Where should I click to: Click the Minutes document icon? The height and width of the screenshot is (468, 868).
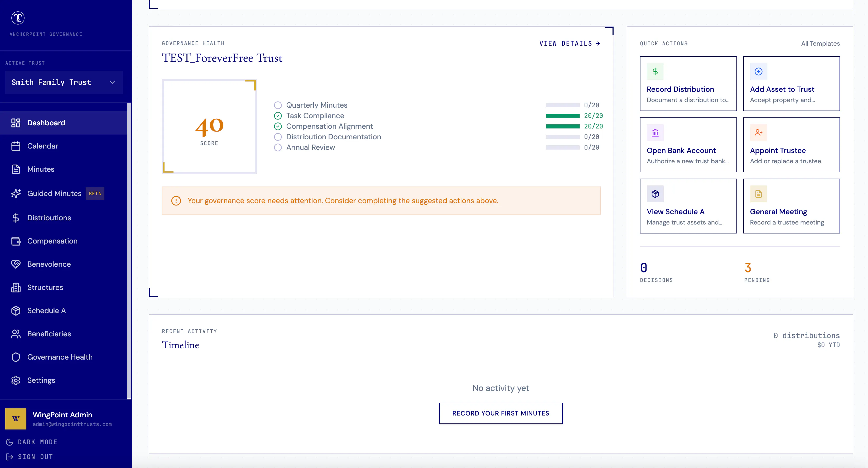[x=16, y=169]
